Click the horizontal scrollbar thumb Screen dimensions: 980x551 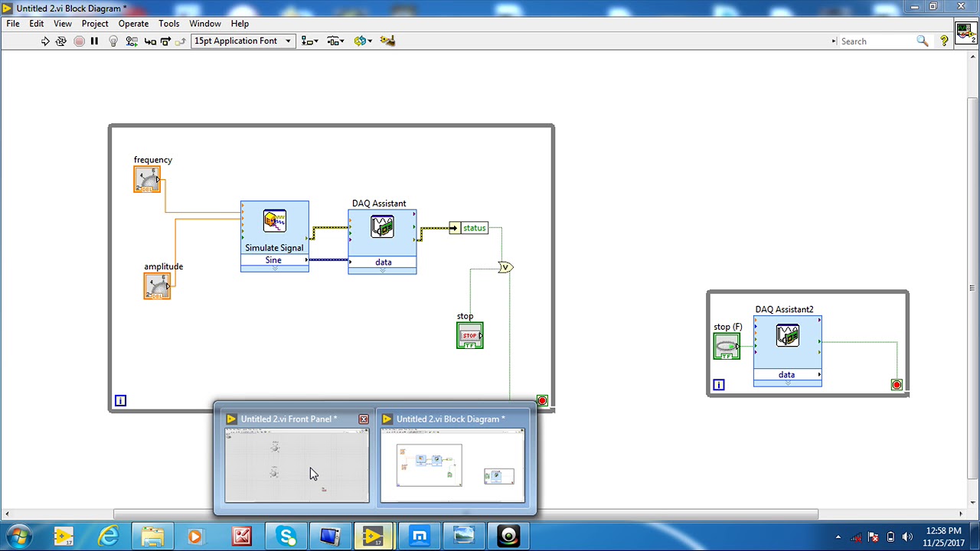(x=465, y=515)
